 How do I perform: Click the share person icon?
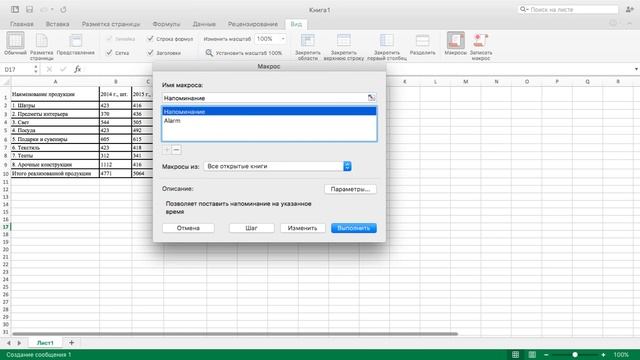pos(629,9)
